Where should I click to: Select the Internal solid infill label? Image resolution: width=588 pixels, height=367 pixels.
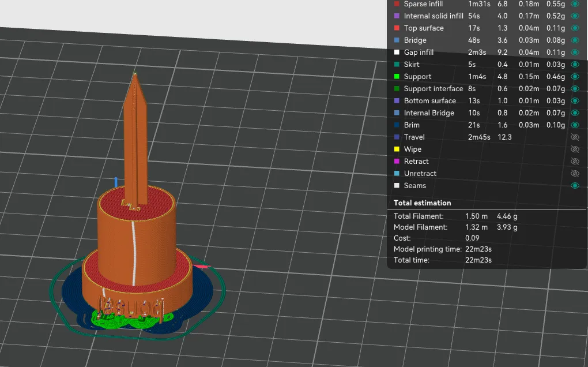click(434, 16)
